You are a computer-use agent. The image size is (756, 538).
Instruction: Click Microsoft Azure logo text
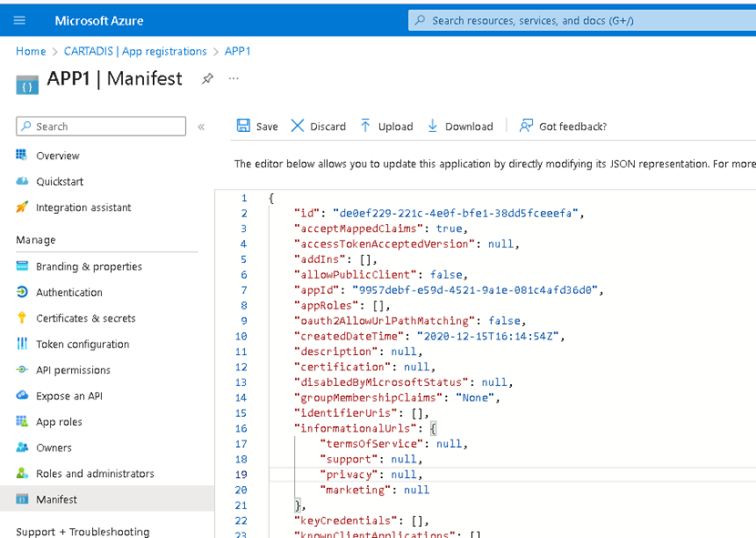click(99, 21)
